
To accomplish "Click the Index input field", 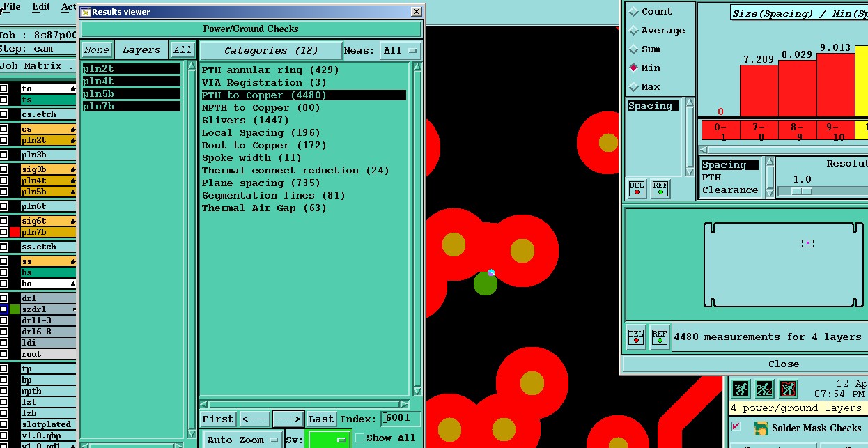I will point(402,419).
